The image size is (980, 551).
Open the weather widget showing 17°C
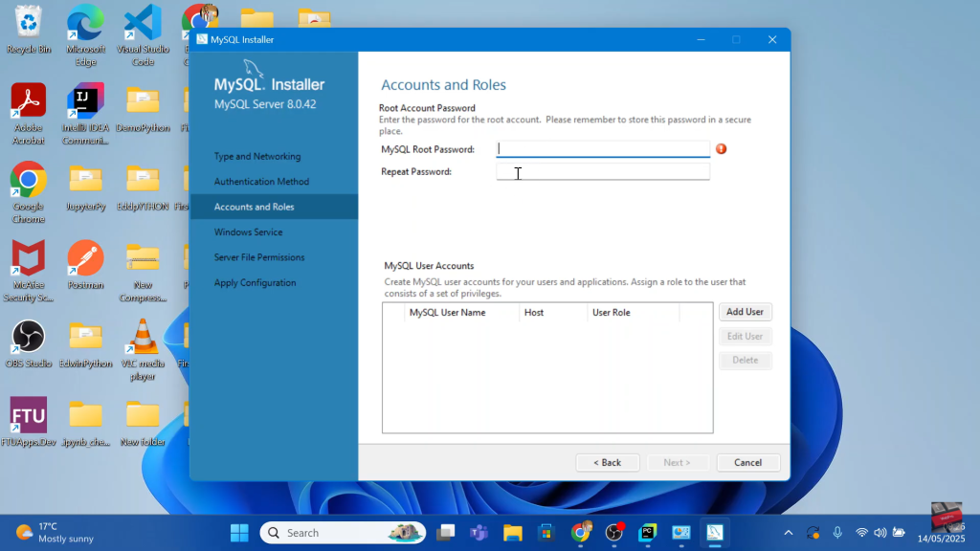coord(55,533)
